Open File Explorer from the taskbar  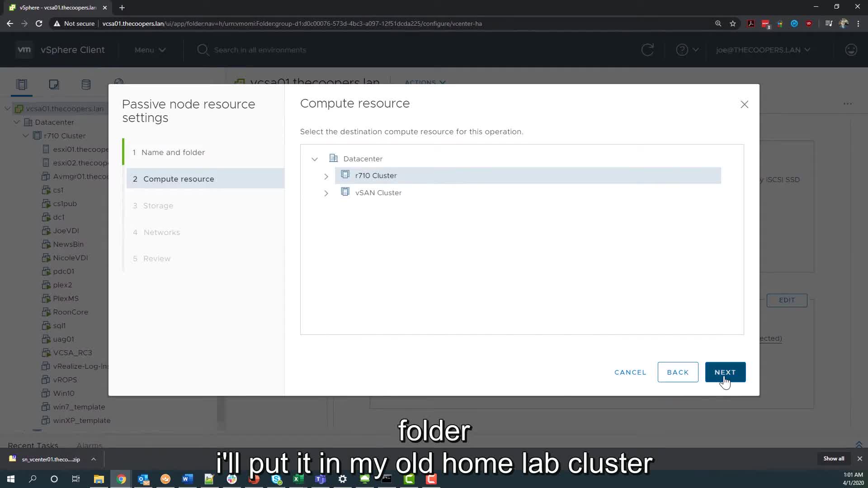[99, 479]
